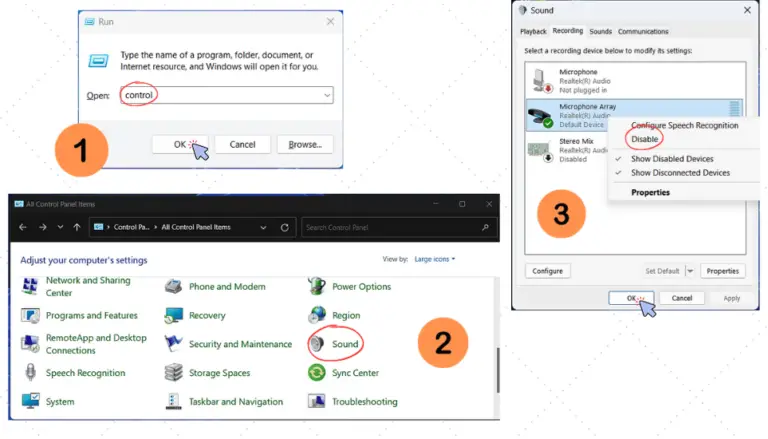This screenshot has width=768, height=439.
Task: Click Cancel in the Run dialog
Action: coord(242,145)
